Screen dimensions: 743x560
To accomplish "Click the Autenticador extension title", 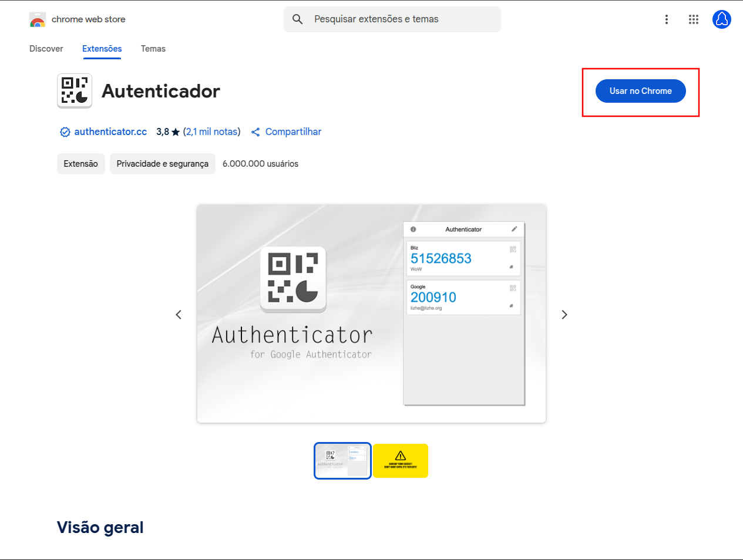I will click(161, 91).
